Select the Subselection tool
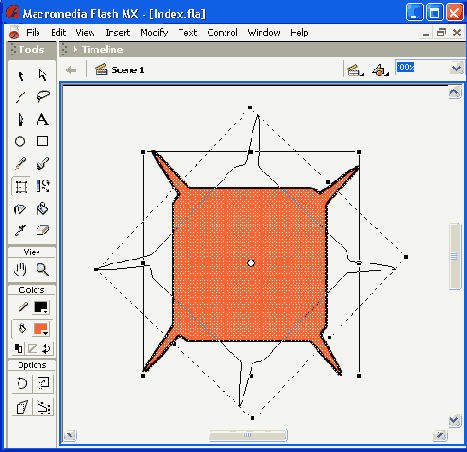The width and height of the screenshot is (467, 452). click(x=42, y=76)
